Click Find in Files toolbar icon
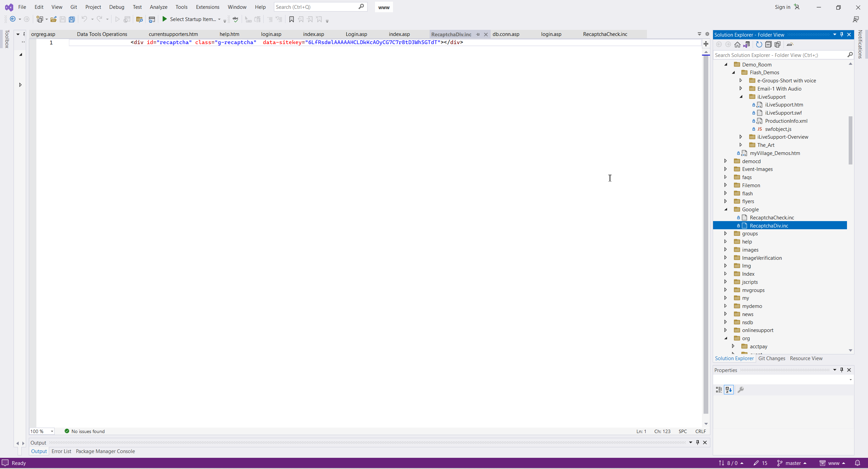Viewport: 868px width, 469px height. click(x=139, y=19)
